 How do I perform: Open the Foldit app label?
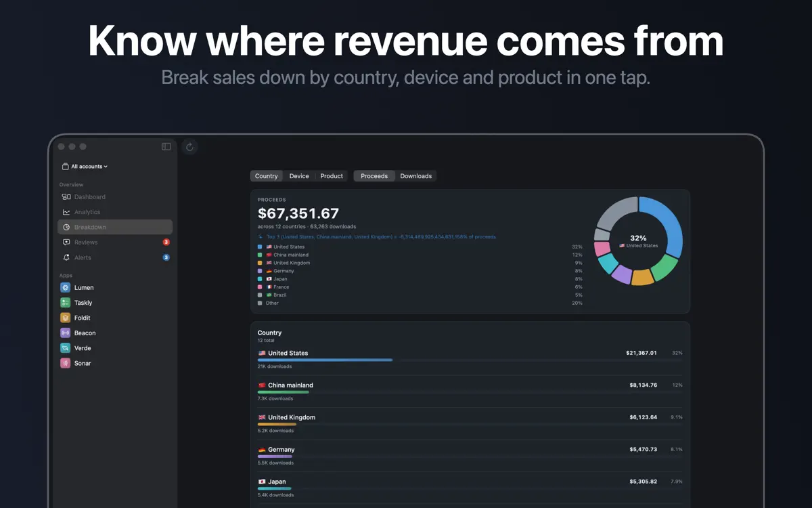83,318
